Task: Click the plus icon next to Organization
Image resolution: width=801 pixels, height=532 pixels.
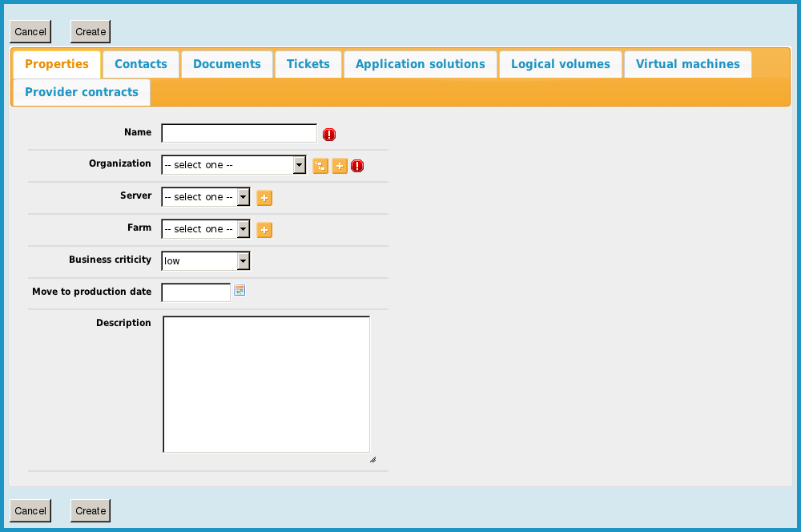Action: (340, 166)
